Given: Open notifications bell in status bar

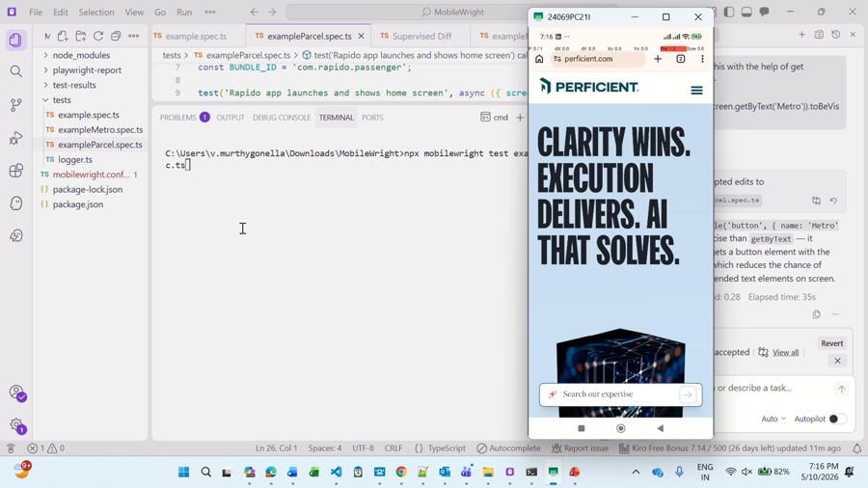Looking at the screenshot, I should [x=857, y=448].
